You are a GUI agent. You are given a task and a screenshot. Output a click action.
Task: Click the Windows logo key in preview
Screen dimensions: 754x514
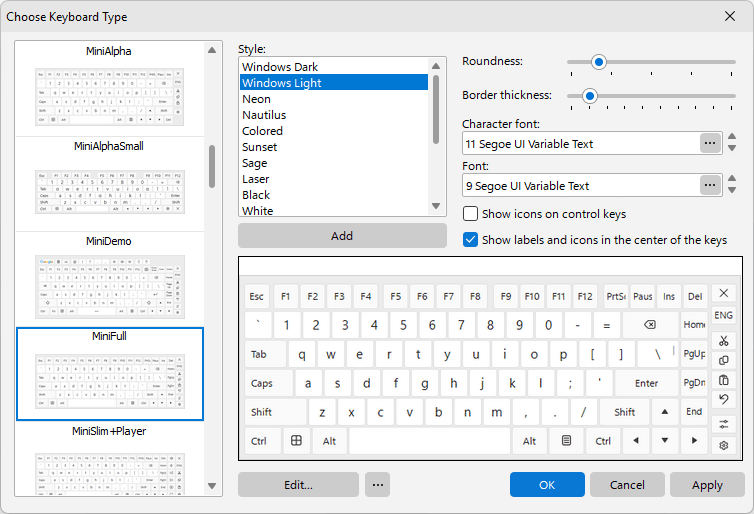pyautogui.click(x=296, y=440)
